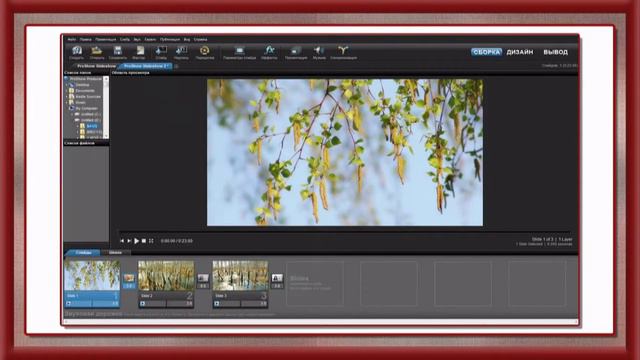
Task: Click the Слайд (add slide) toolbar icon
Action: click(x=161, y=51)
